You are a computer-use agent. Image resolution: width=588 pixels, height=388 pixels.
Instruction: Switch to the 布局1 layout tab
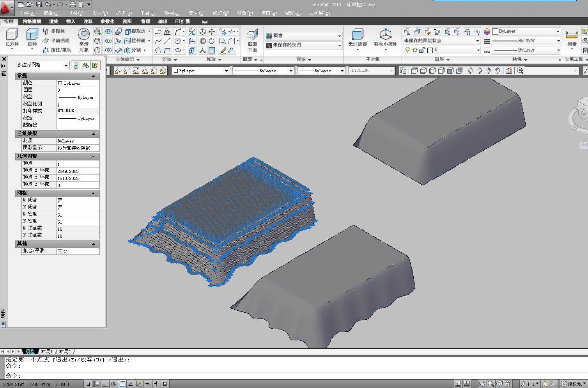tap(47, 352)
